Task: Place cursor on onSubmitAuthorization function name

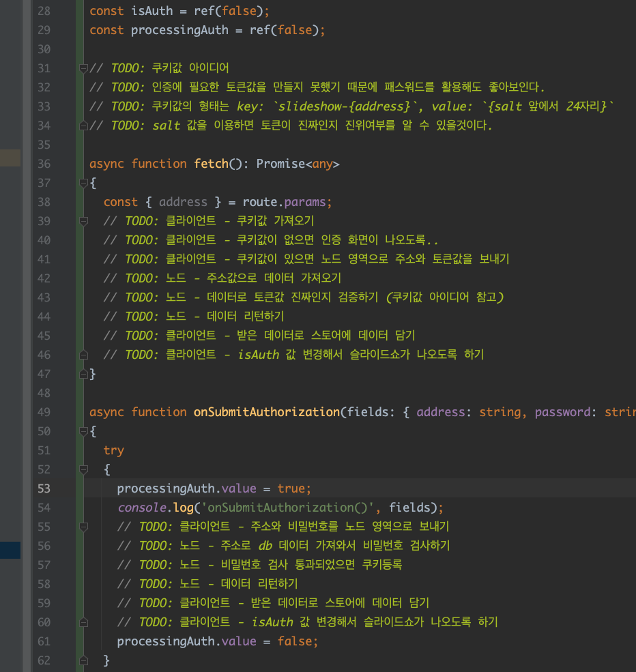Action: click(x=267, y=412)
